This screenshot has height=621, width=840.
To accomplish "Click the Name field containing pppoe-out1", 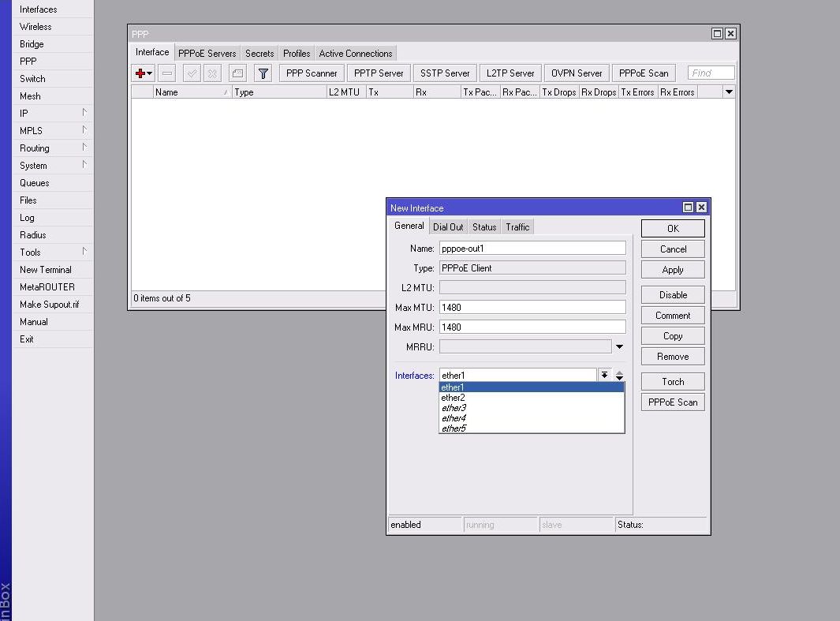I will pos(532,248).
